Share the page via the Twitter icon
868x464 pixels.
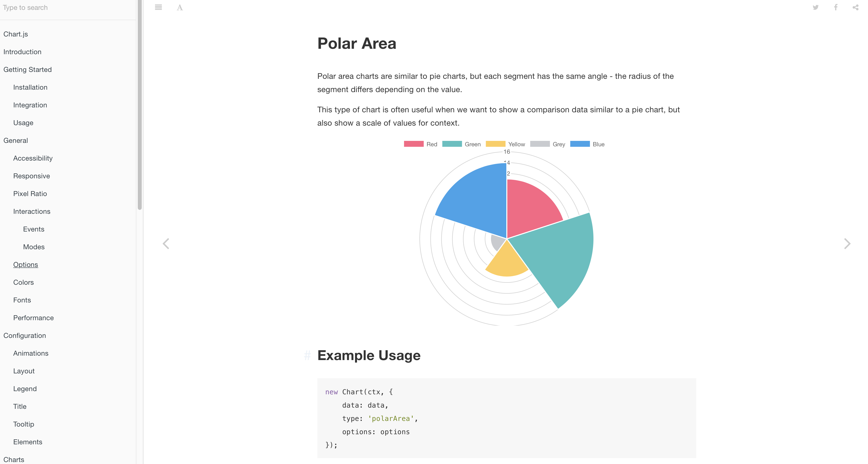(815, 7)
